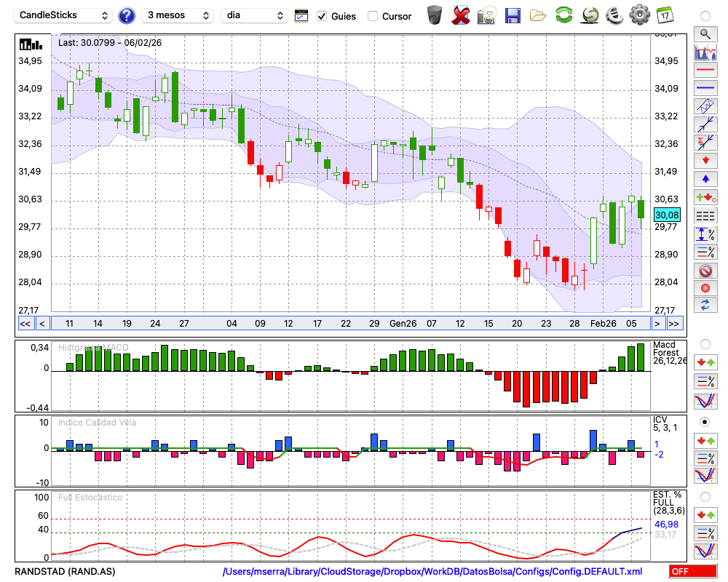The width and height of the screenshot is (728, 582).
Task: Click the green dollar refresh icon
Action: (590, 15)
